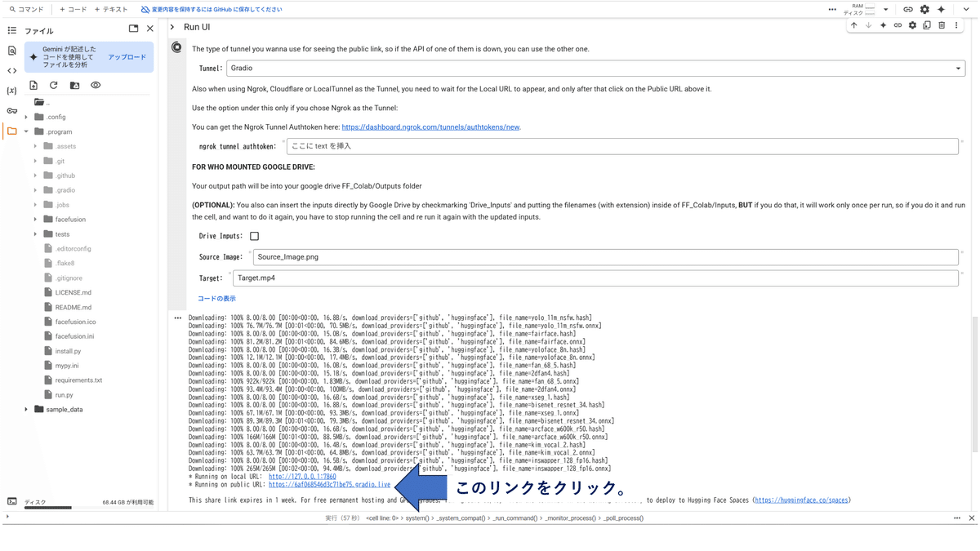
Task: Open the output three-dot options menu
Action: coord(177,318)
